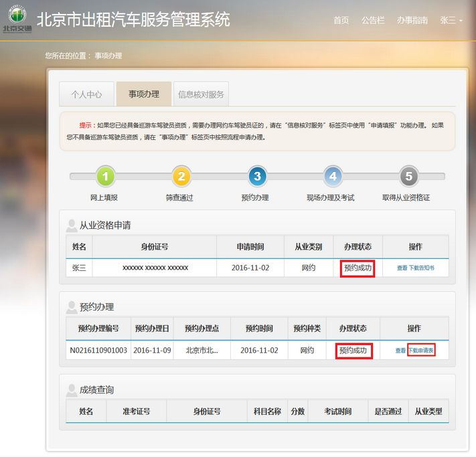Screen dimensions: 476x457
Task: Switch to the 个人中心 tab
Action: [86, 94]
